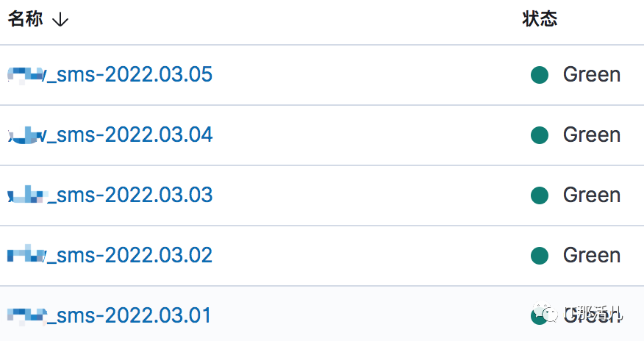The height and width of the screenshot is (341, 644).
Task: Sort by the 名称 column header
Action: (x=26, y=19)
